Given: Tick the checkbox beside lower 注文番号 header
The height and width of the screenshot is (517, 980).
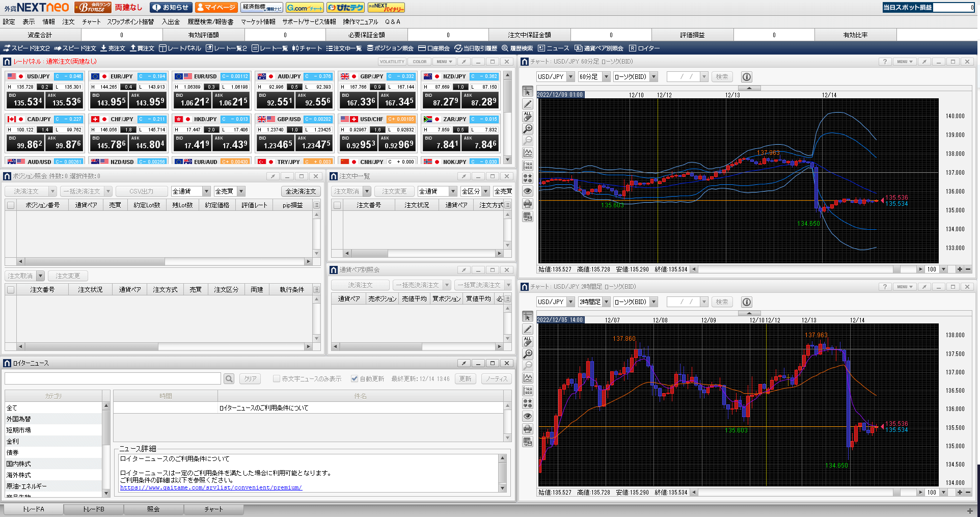Looking at the screenshot, I should tap(11, 290).
